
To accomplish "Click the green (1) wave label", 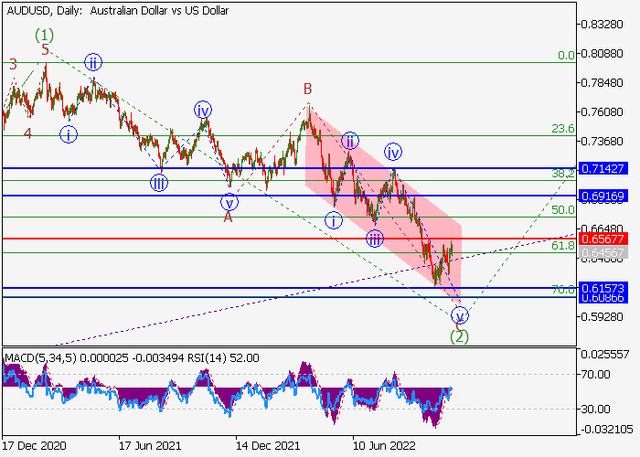I will pos(44,35).
